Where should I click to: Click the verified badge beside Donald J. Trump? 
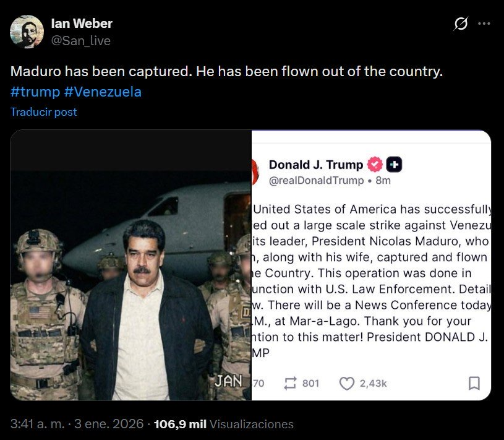click(x=375, y=165)
